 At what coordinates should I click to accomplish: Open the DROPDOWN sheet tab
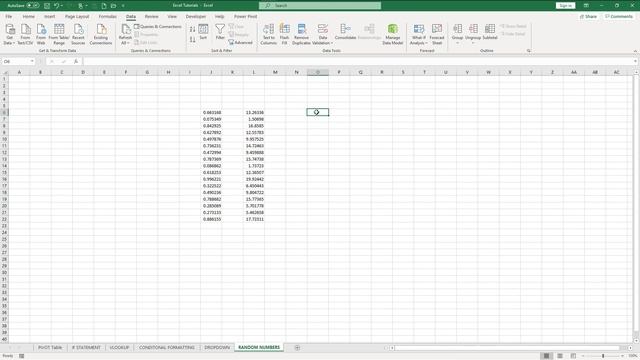[x=217, y=347]
